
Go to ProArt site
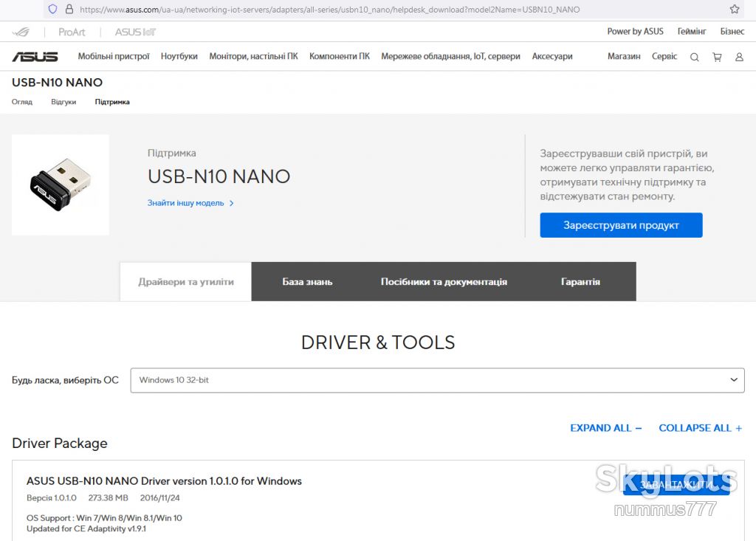(72, 32)
